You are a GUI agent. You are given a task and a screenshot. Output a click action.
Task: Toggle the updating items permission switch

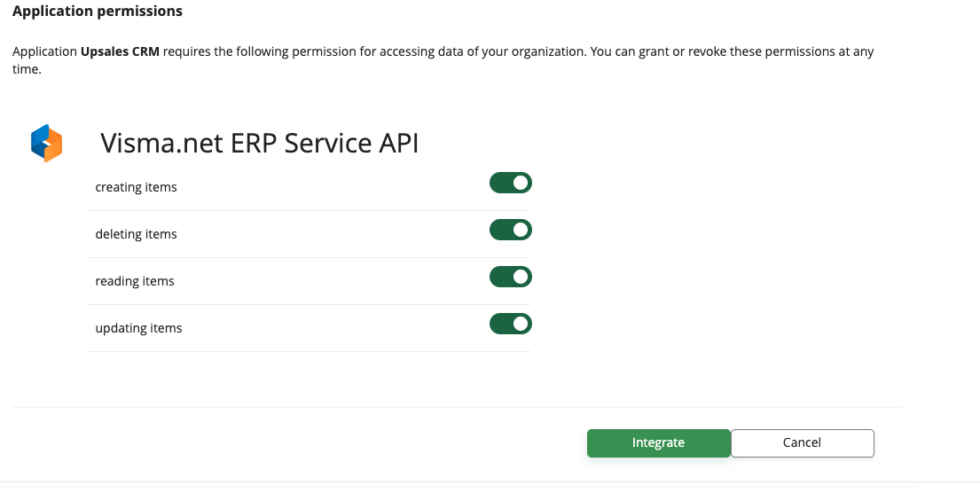pos(511,324)
